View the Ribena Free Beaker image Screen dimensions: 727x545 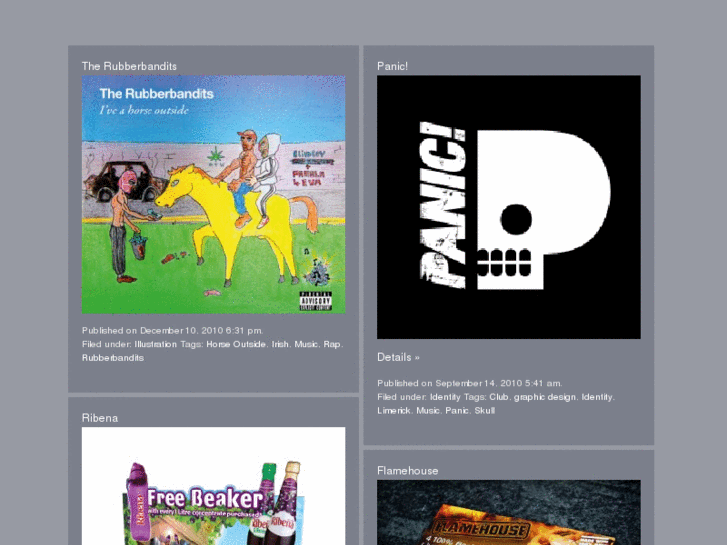point(213,486)
